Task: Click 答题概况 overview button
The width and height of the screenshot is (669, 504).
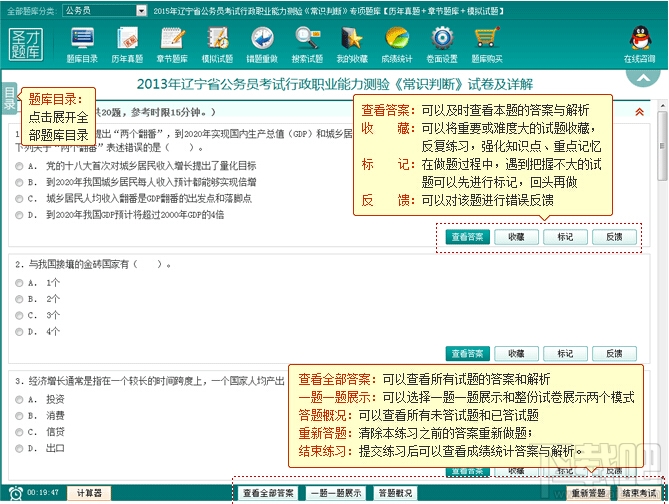Action: (396, 493)
